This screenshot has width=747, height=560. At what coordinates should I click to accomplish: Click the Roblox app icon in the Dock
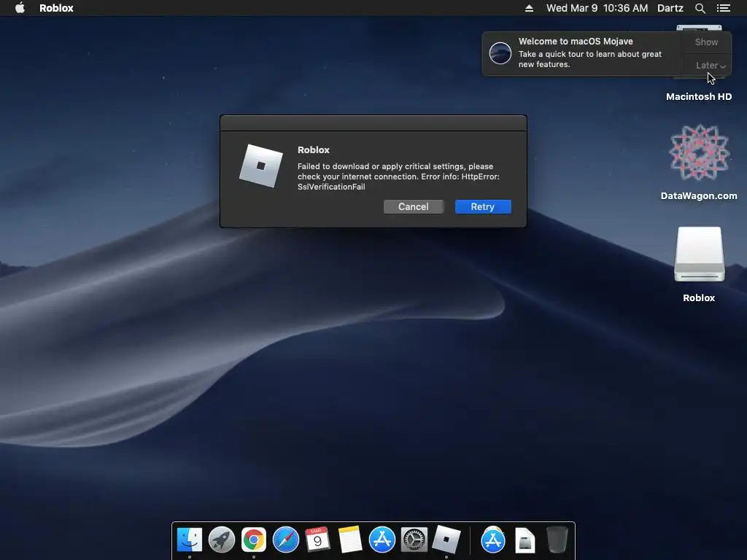click(x=446, y=540)
